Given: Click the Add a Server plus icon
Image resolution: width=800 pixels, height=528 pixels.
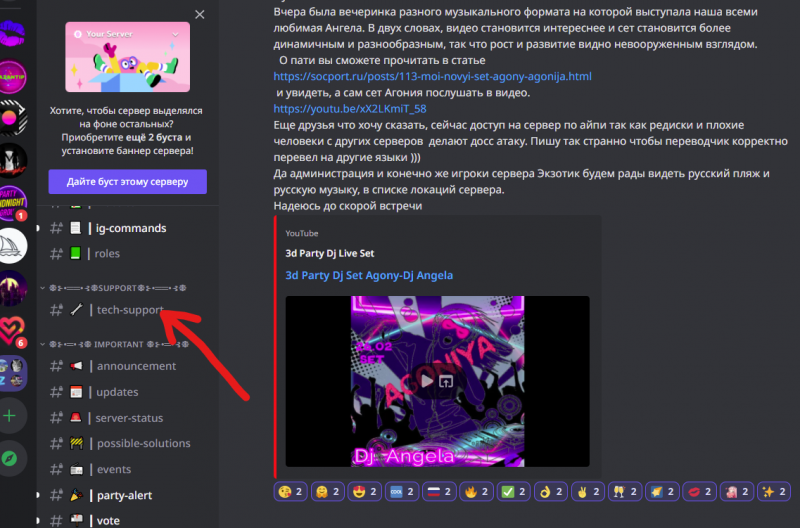Looking at the screenshot, I should coord(10,416).
